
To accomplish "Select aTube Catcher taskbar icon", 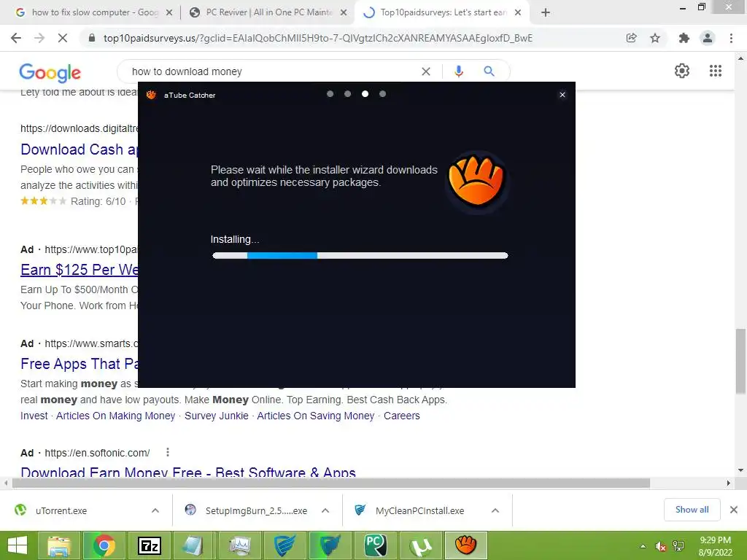I will [x=465, y=545].
